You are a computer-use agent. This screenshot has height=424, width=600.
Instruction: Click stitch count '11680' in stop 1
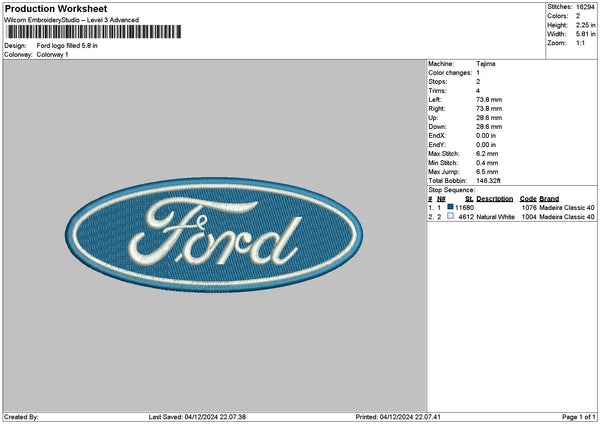tap(465, 207)
